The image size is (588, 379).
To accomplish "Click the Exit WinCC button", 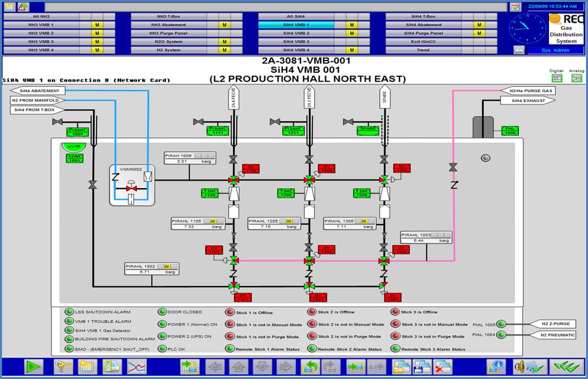I will (423, 42).
